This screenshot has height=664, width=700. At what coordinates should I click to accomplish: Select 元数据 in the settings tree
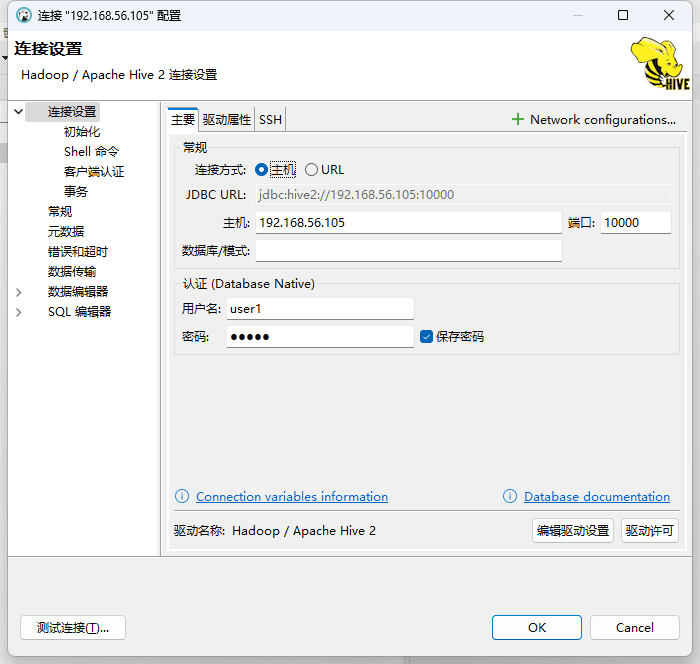coord(66,232)
